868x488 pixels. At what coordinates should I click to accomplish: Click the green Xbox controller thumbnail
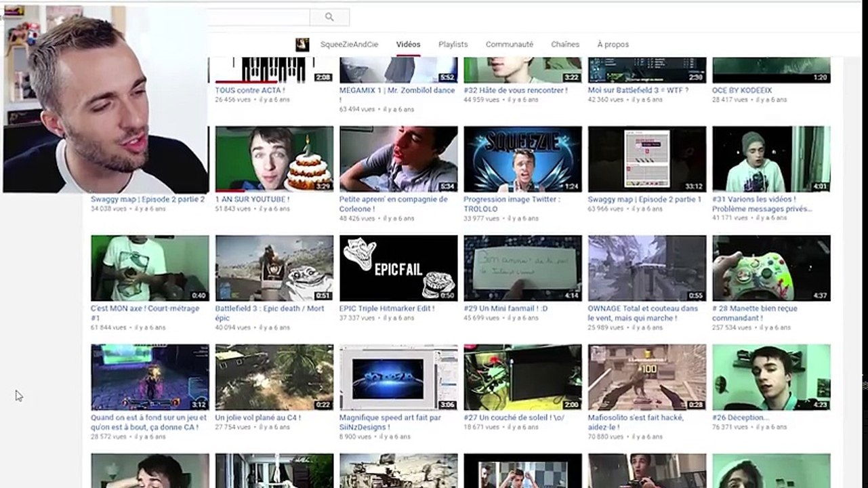click(771, 268)
